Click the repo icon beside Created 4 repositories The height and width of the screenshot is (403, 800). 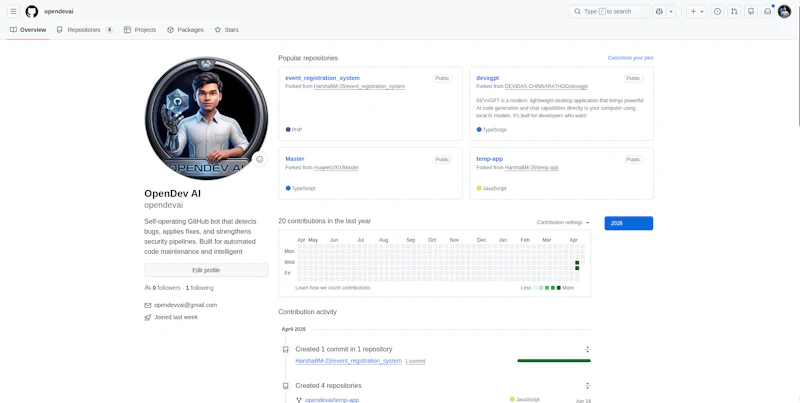click(286, 386)
